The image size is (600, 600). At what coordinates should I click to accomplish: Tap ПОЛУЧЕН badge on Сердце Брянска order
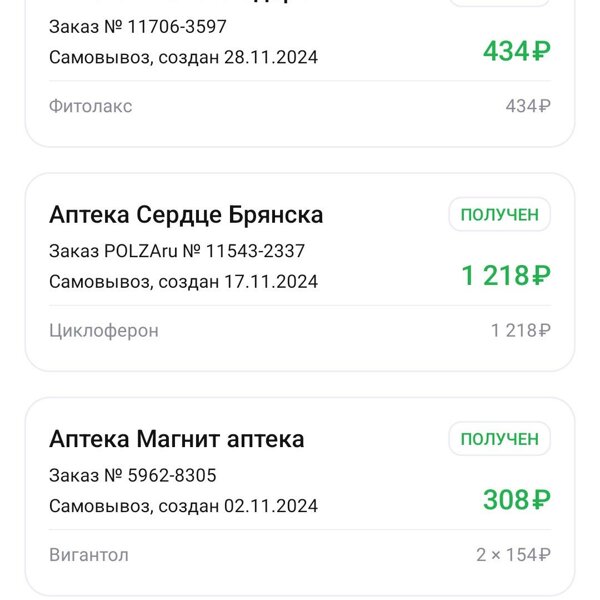click(500, 215)
